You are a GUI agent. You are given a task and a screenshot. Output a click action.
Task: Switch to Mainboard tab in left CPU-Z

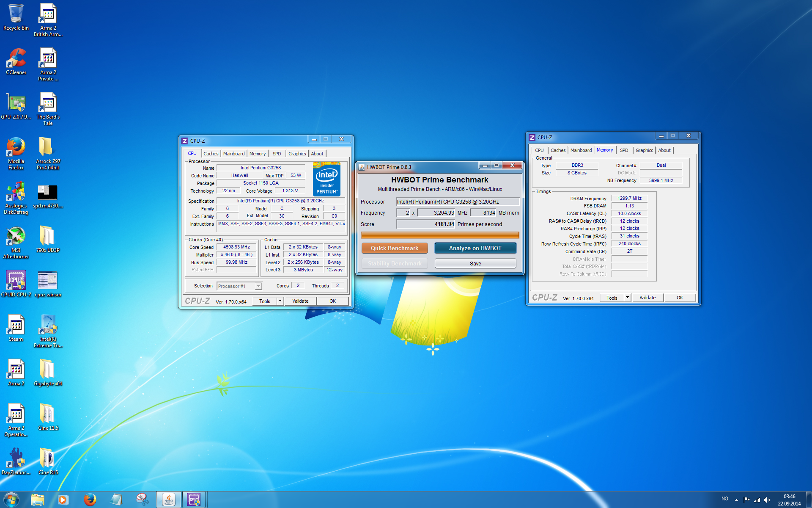coord(234,154)
